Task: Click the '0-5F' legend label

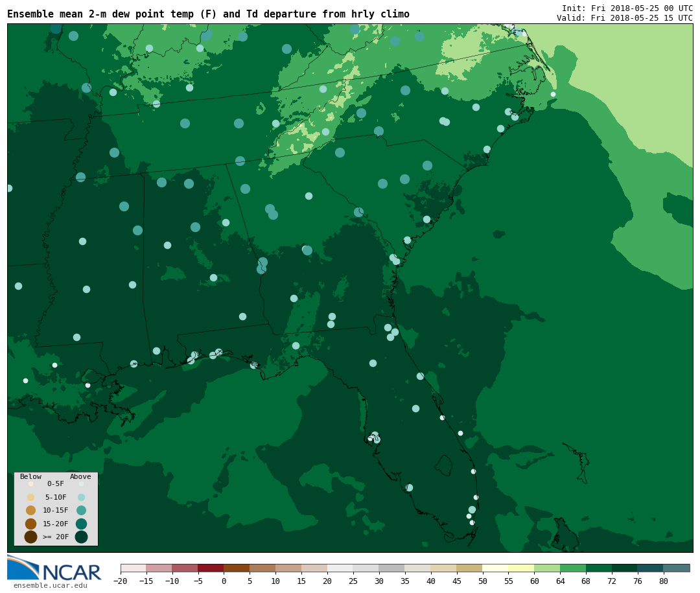Action: 56,483
